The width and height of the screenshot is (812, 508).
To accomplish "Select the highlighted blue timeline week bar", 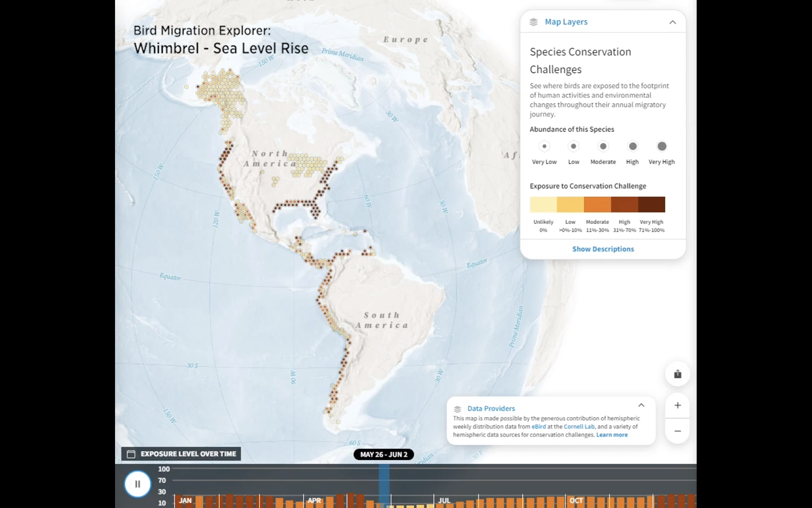I will coord(384,486).
